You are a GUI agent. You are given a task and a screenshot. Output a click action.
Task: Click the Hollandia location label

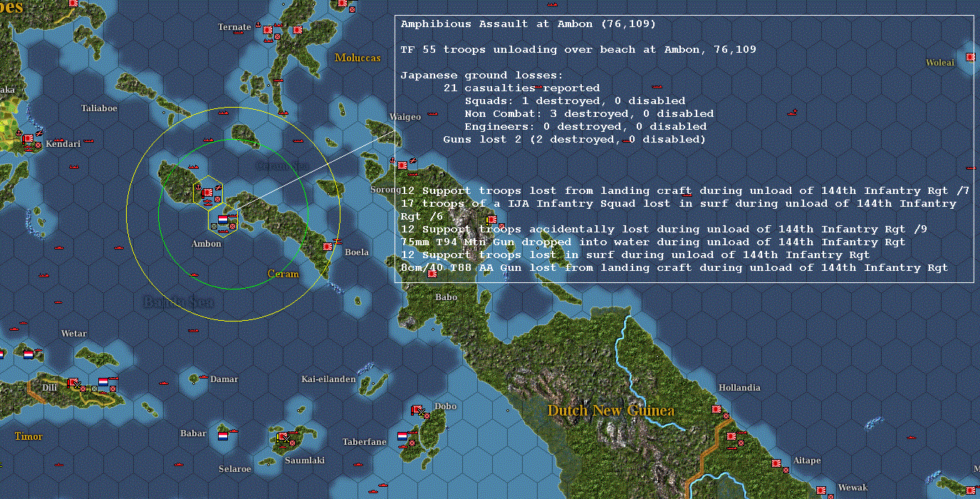pyautogui.click(x=739, y=388)
